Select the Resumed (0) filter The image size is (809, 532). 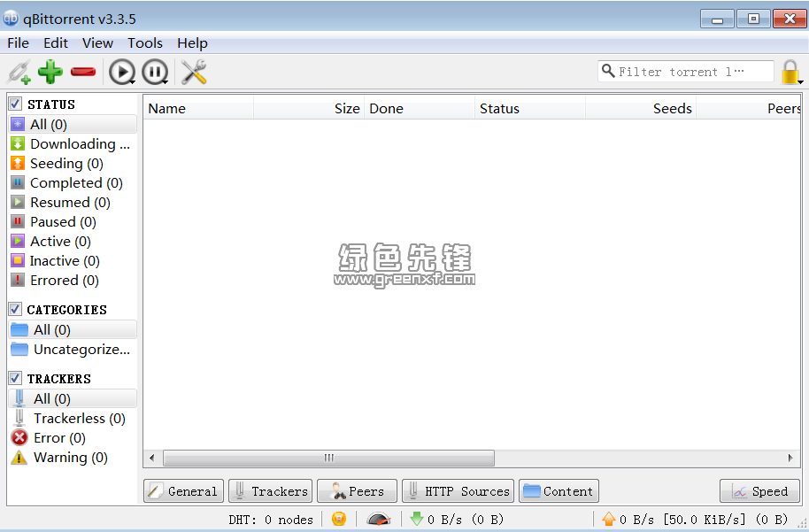pyautogui.click(x=73, y=203)
